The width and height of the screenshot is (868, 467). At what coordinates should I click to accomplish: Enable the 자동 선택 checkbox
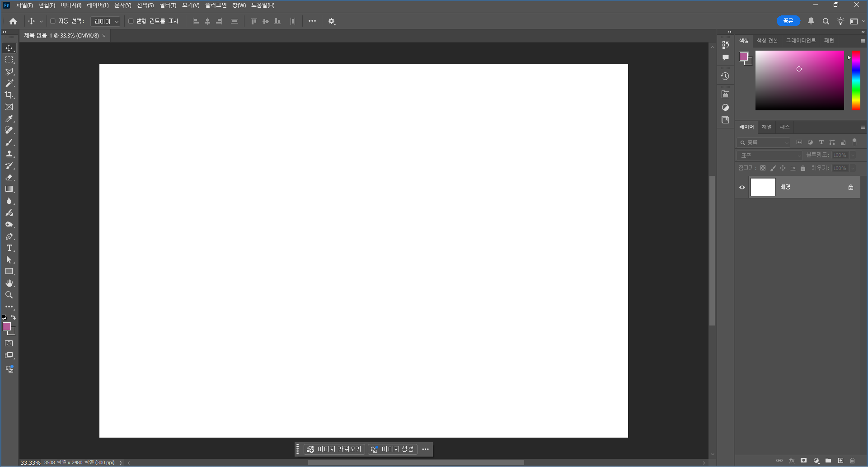click(x=52, y=21)
